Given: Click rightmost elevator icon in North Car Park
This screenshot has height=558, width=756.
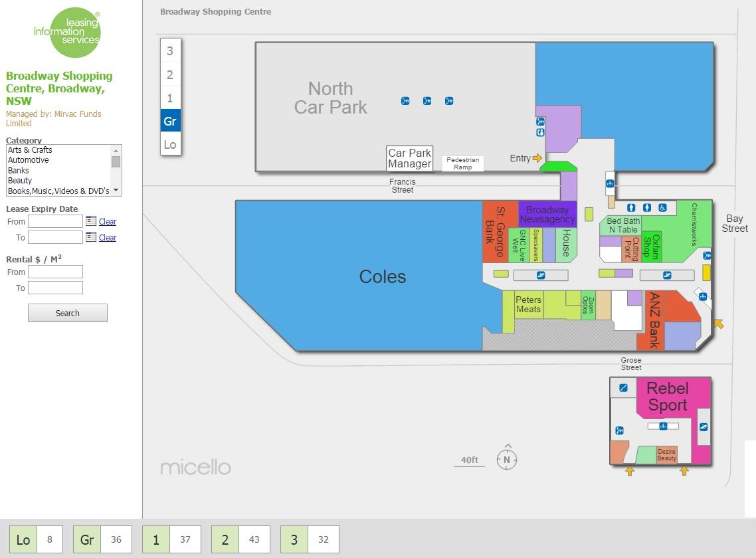Looking at the screenshot, I should 449,101.
